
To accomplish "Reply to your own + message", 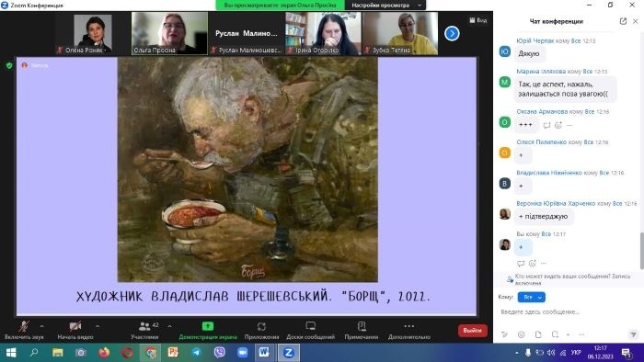I will pyautogui.click(x=521, y=263).
